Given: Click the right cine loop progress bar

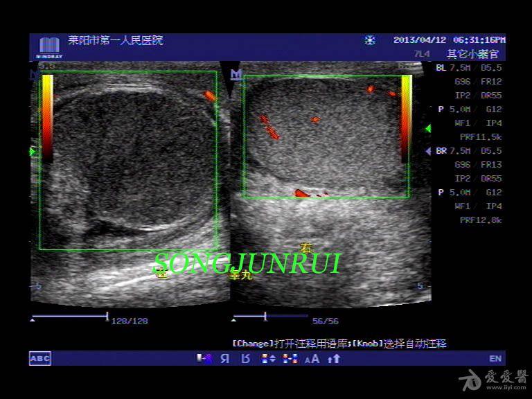Looking at the screenshot, I should pos(270,318).
